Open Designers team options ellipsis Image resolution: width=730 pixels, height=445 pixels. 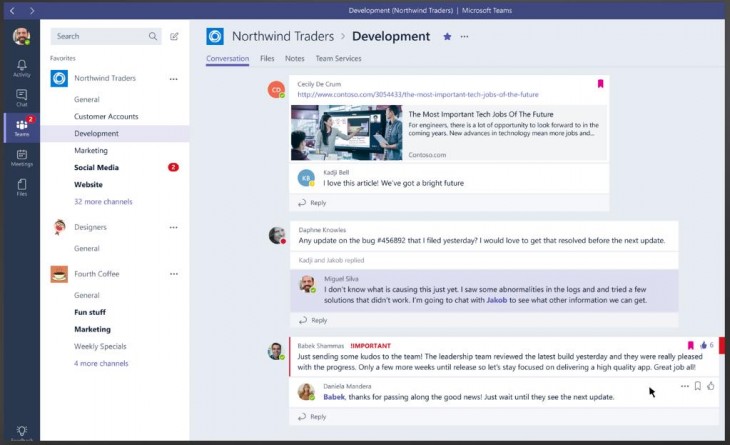point(174,228)
